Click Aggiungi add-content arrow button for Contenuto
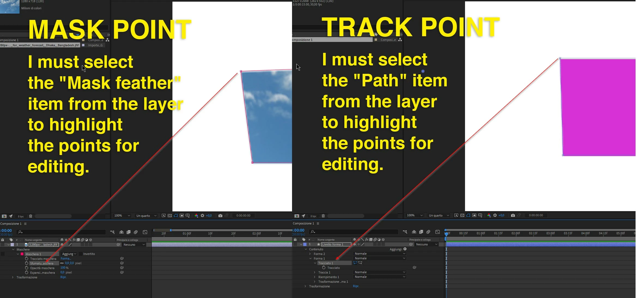This screenshot has height=298, width=644. click(405, 249)
